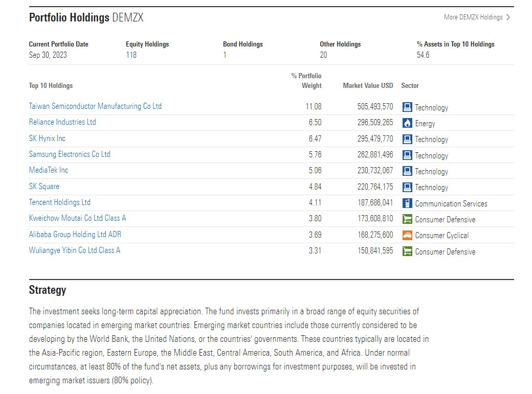Open MediaTek Inc holding link
532x394 pixels.
pyautogui.click(x=49, y=170)
